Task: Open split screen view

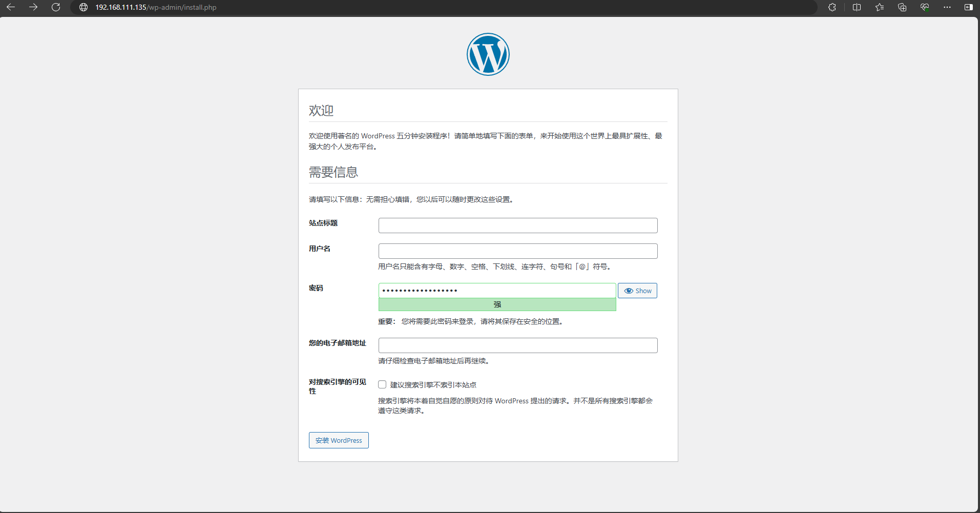Action: (857, 7)
